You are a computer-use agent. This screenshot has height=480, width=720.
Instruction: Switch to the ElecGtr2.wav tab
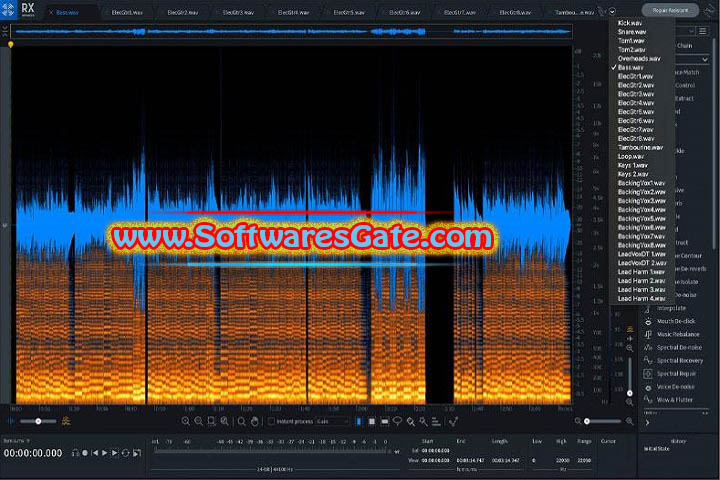point(182,12)
